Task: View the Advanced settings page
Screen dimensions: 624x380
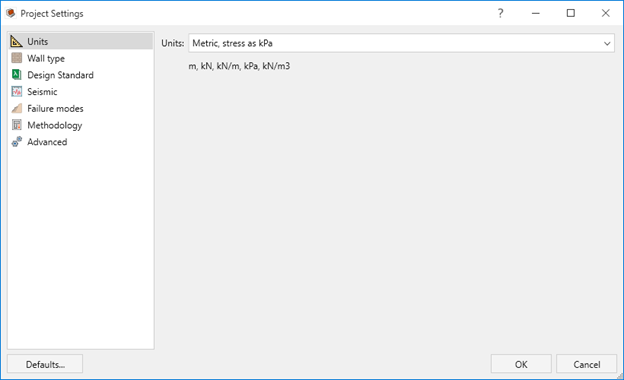Action: click(x=80, y=142)
